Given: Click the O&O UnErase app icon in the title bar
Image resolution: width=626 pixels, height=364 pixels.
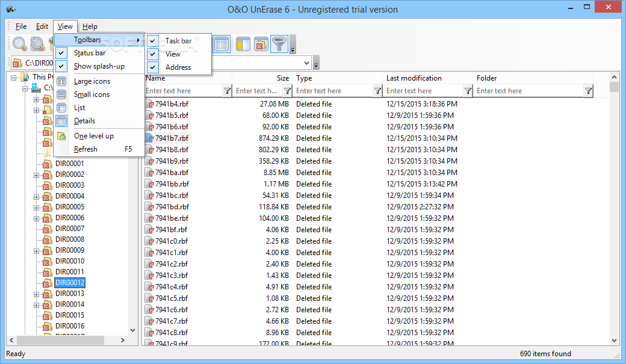Looking at the screenshot, I should [10, 9].
